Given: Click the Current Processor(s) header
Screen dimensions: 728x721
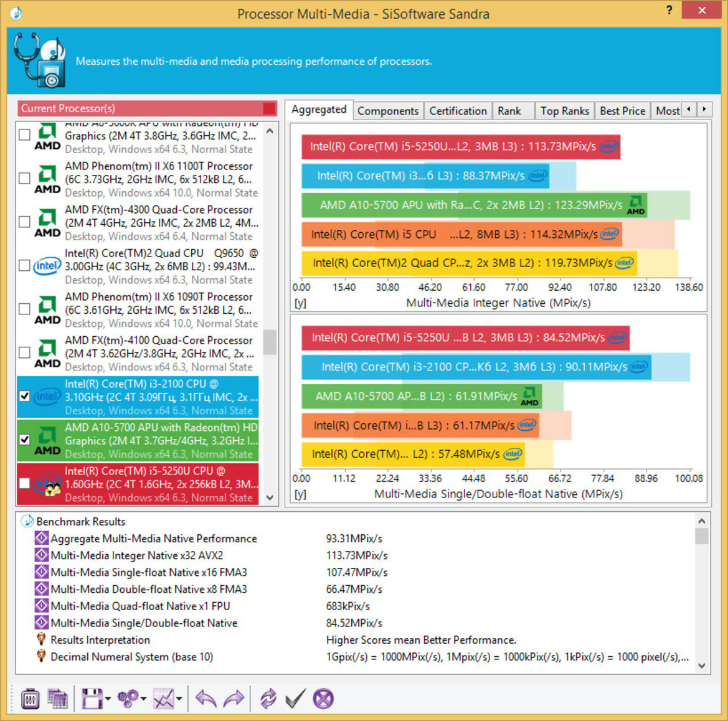Looking at the screenshot, I should pos(147,108).
